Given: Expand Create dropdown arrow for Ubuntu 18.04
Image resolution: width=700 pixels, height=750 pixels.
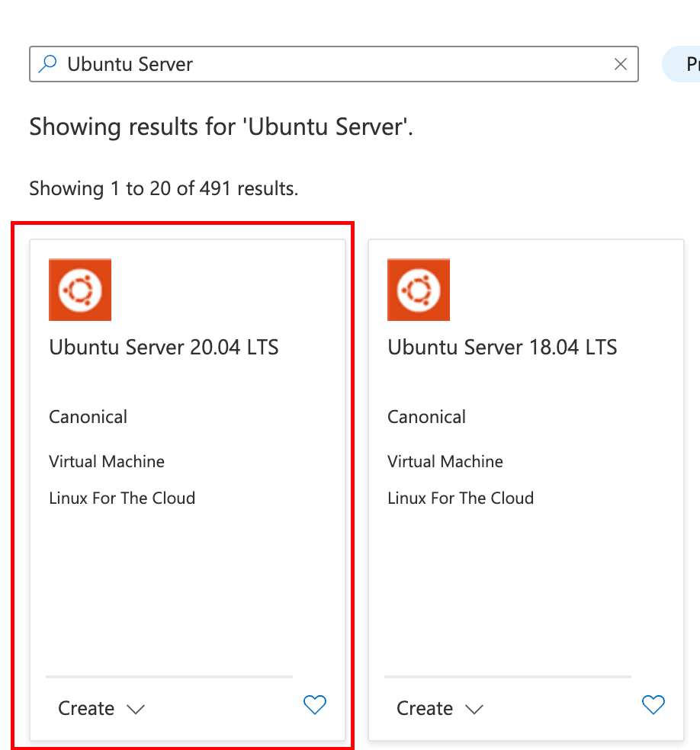Looking at the screenshot, I should coord(474,709).
